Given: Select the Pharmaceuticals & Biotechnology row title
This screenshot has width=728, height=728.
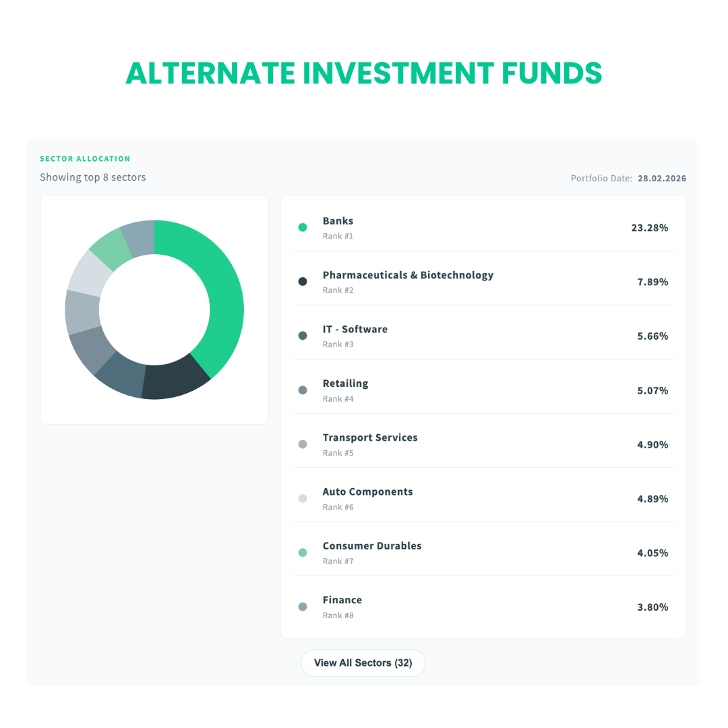Looking at the screenshot, I should (408, 275).
